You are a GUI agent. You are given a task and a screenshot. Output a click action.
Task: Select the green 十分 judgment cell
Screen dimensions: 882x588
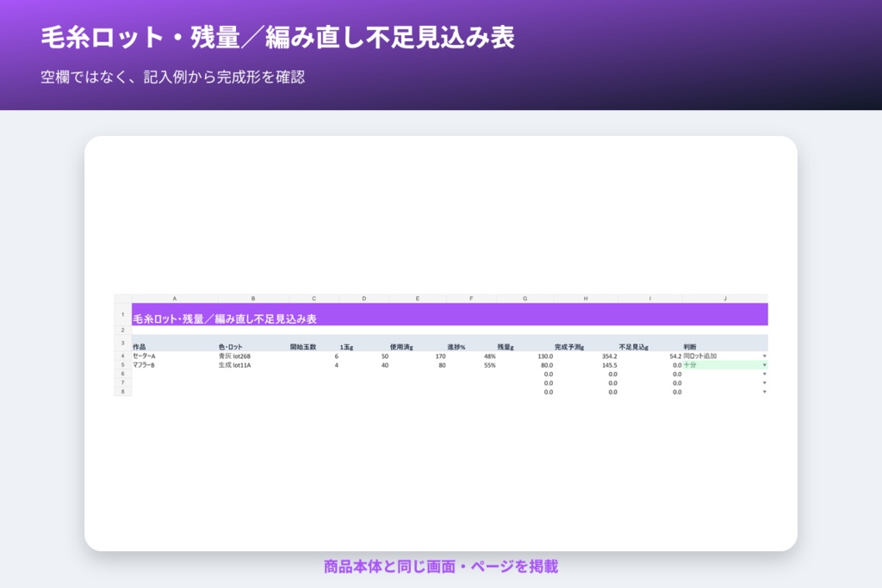725,365
